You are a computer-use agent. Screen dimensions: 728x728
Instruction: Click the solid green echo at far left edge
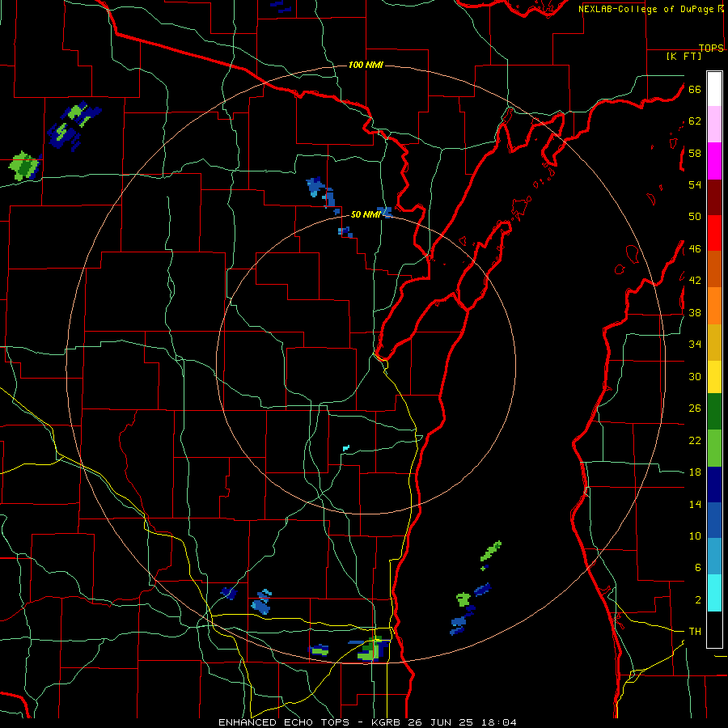click(23, 166)
